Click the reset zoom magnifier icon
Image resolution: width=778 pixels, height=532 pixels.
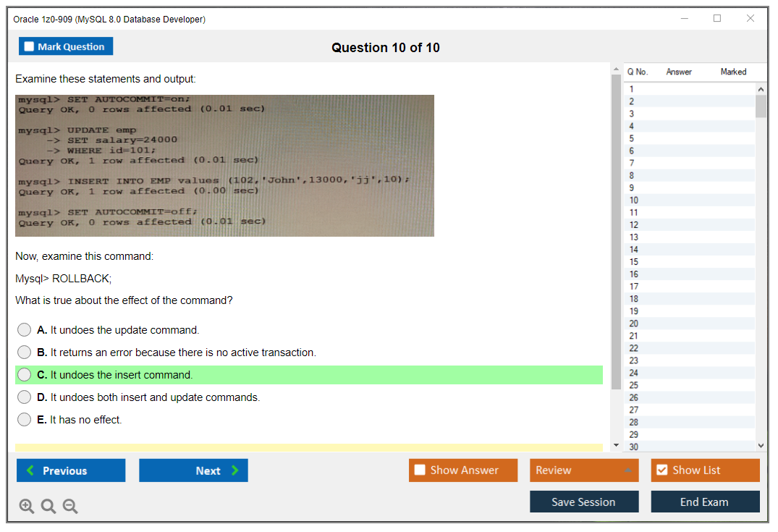(x=48, y=507)
